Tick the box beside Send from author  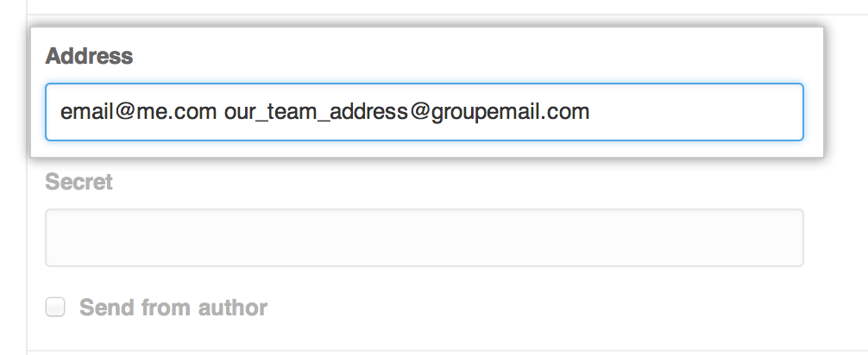(x=55, y=307)
